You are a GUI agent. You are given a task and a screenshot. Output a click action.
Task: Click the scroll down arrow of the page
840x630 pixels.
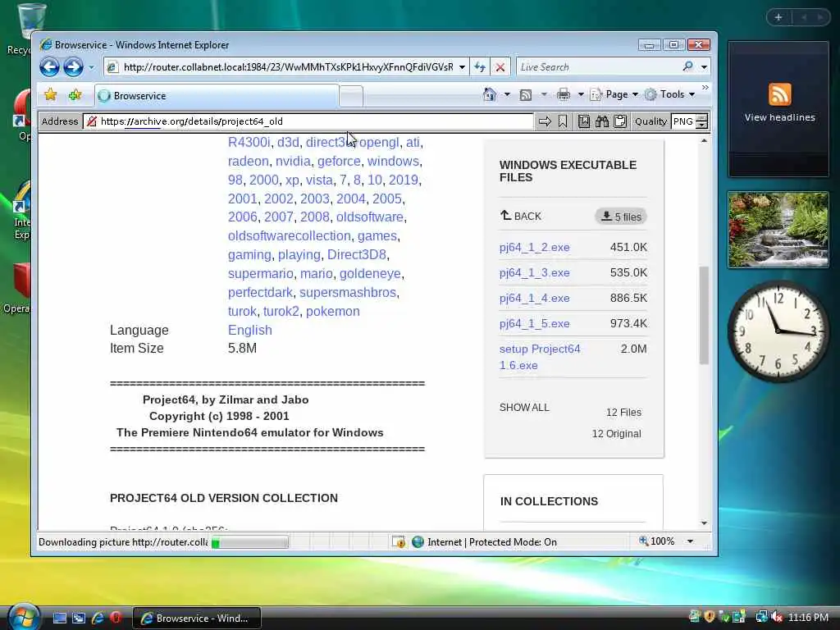[704, 523]
